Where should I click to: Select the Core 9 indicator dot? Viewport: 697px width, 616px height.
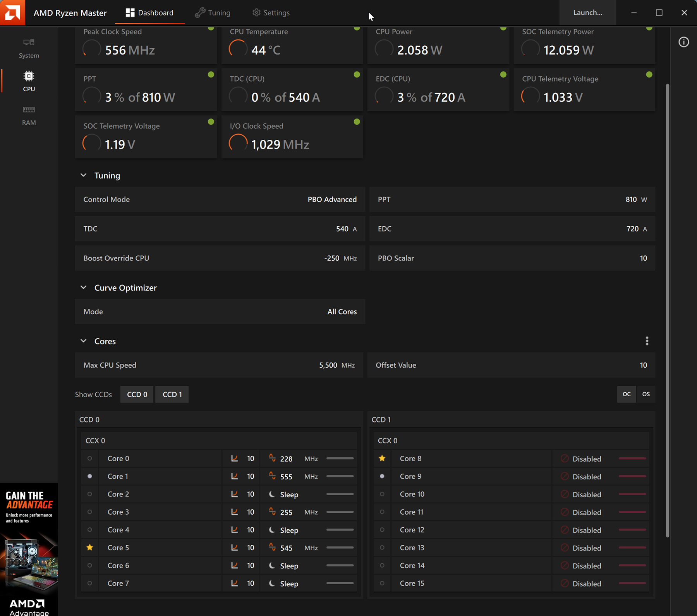click(382, 476)
